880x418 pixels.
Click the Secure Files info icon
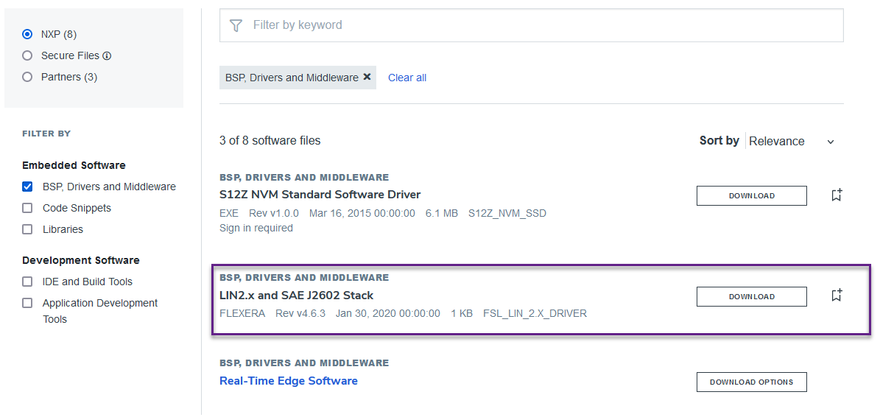tap(107, 56)
